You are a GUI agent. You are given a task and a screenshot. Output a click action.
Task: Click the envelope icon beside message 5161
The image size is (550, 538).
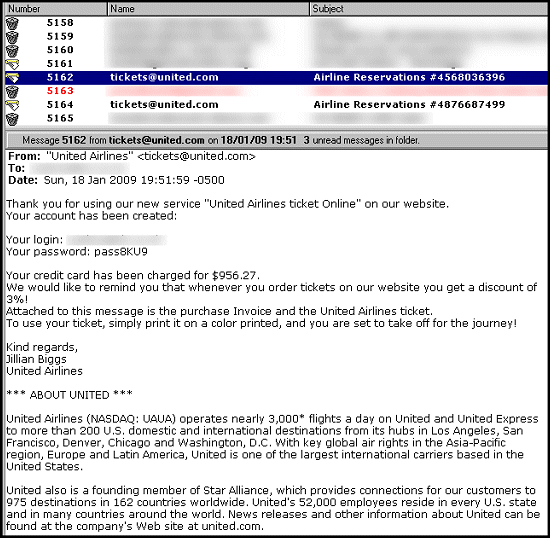click(12, 64)
